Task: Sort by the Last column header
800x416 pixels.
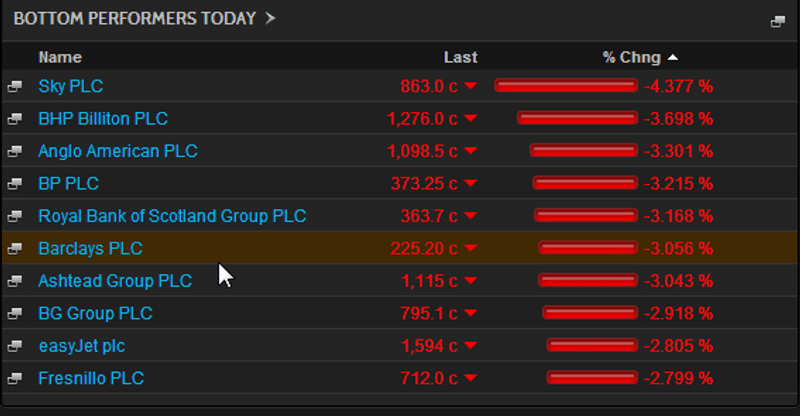Action: point(460,57)
